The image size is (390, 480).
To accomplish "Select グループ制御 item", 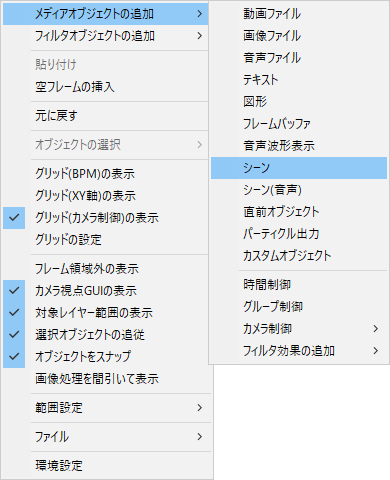I will tap(299, 307).
